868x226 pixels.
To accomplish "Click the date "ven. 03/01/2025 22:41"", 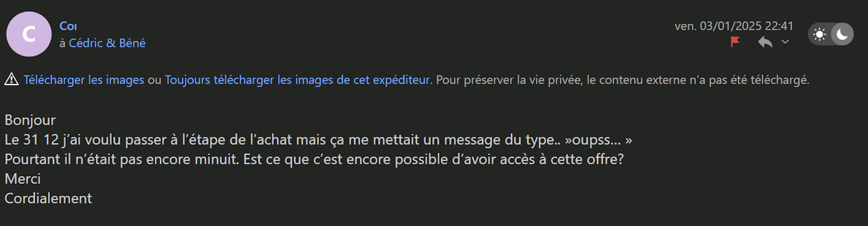I will pos(734,26).
